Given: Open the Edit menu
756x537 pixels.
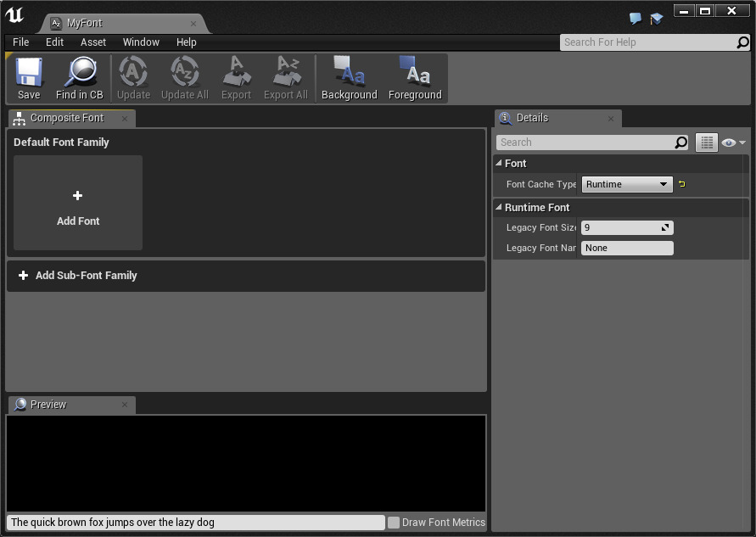Looking at the screenshot, I should coord(54,42).
